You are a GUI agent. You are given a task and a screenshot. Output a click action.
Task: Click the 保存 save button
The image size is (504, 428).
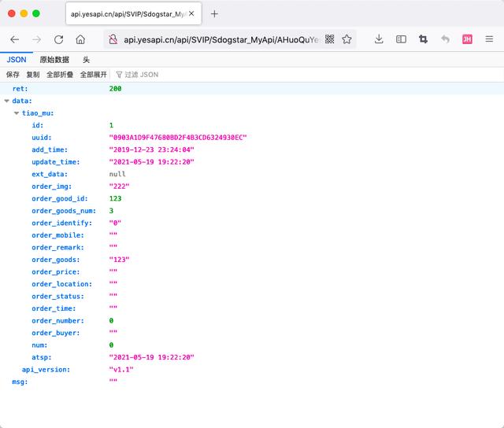point(13,75)
